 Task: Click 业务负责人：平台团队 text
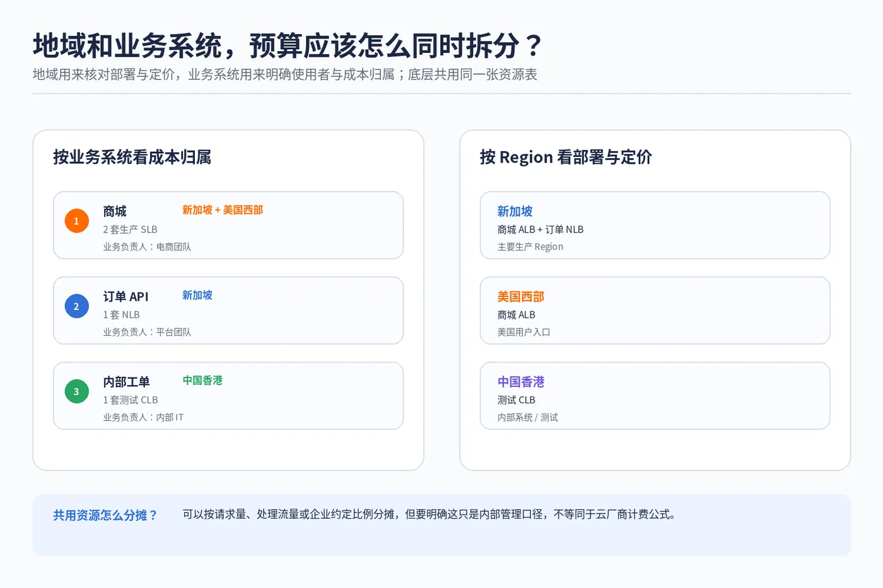pyautogui.click(x=147, y=332)
